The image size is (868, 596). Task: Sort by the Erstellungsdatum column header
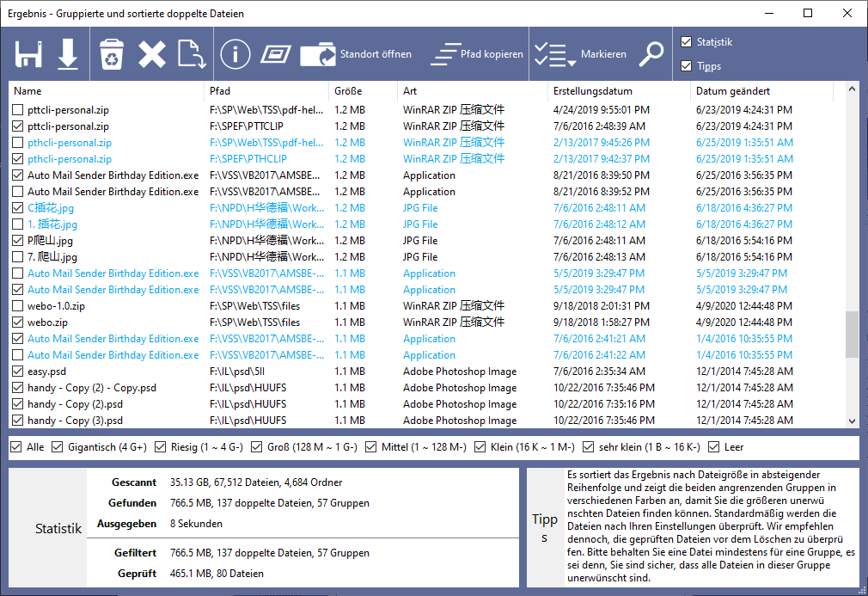619,91
